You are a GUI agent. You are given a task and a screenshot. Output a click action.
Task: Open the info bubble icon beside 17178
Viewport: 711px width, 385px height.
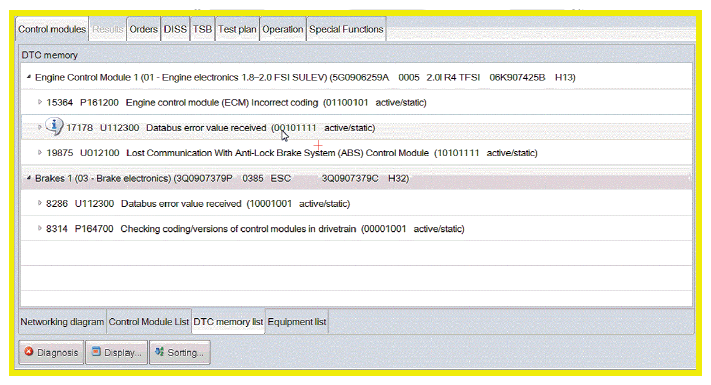tap(54, 126)
